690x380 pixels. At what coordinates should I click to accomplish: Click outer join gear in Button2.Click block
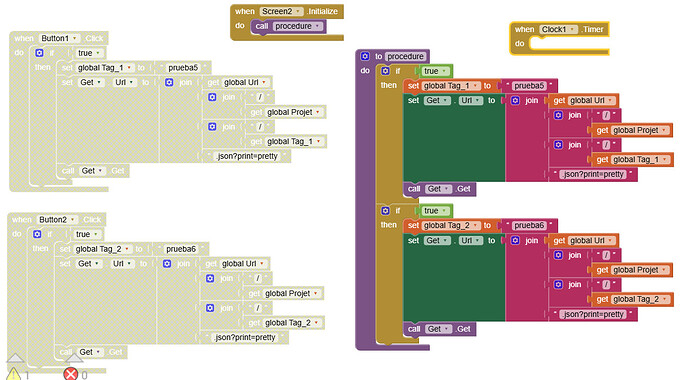click(167, 263)
